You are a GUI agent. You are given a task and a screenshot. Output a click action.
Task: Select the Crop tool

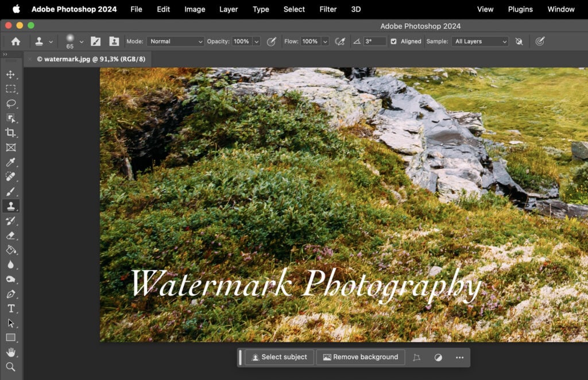tap(11, 133)
